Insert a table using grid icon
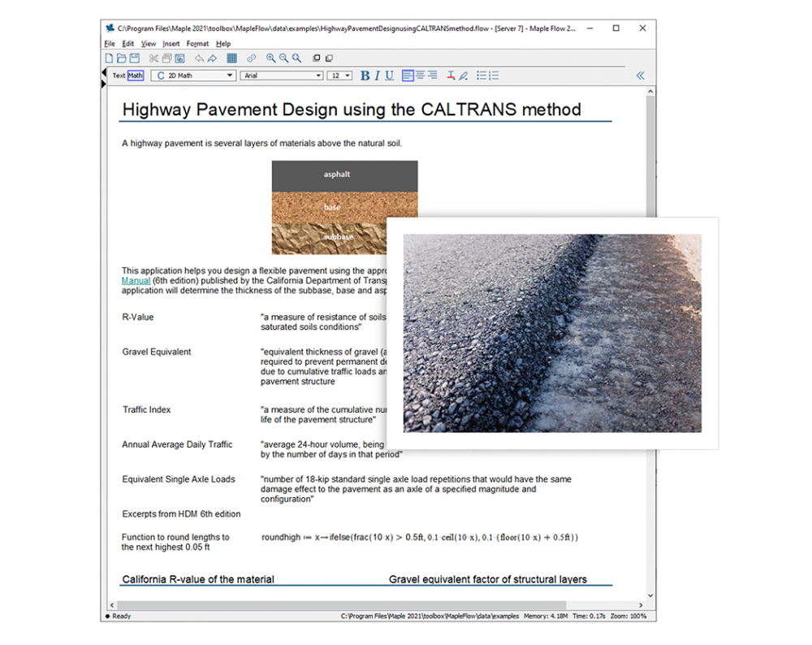The width and height of the screenshot is (812, 645). point(231,58)
